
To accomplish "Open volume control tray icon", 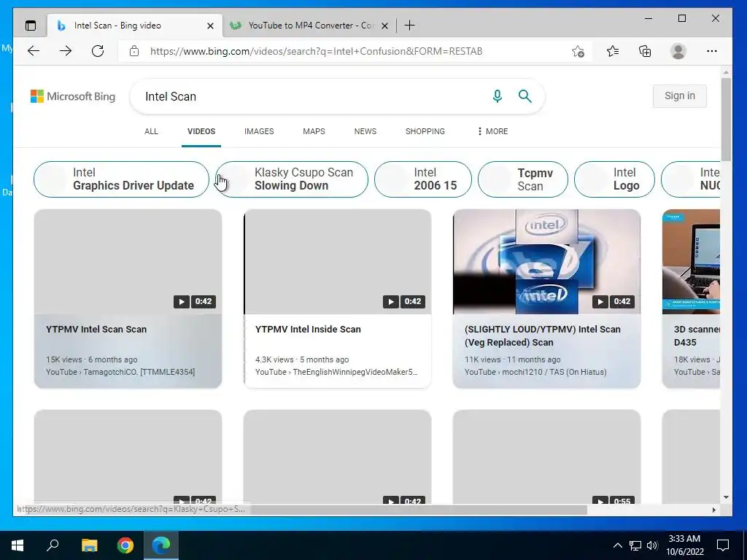I will (x=652, y=545).
